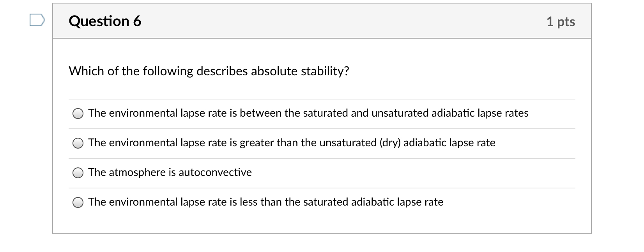Click the 1 pts label
644x252 pixels.
tap(561, 22)
